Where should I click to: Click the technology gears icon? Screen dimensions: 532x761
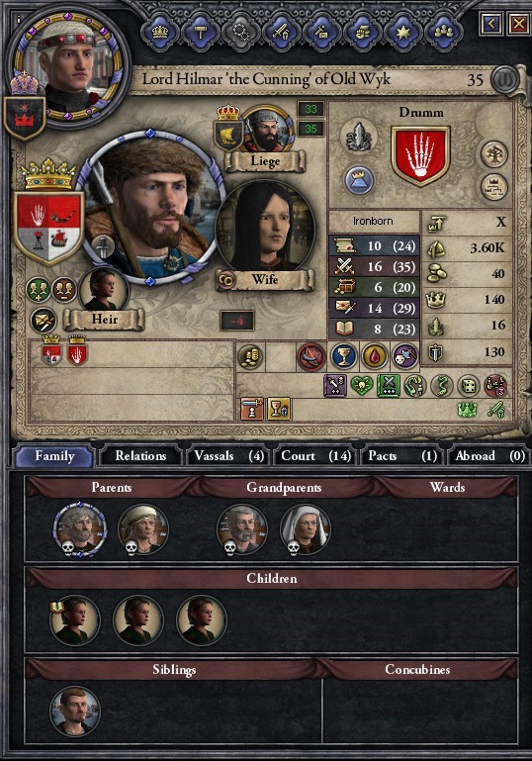tap(240, 32)
